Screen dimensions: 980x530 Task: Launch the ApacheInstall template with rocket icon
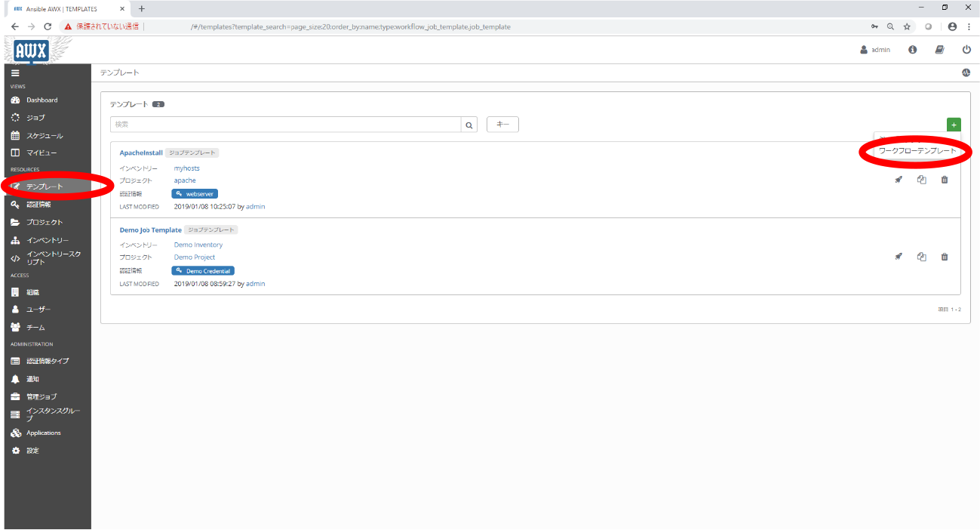click(898, 180)
